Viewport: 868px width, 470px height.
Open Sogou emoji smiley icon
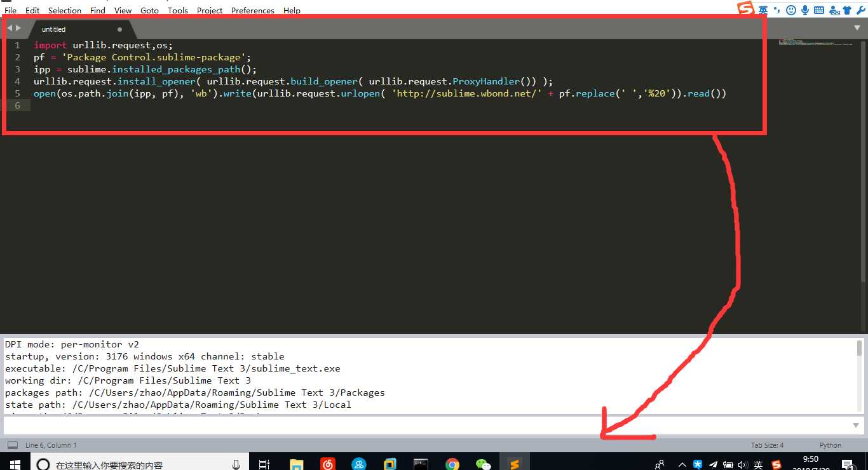[x=791, y=10]
